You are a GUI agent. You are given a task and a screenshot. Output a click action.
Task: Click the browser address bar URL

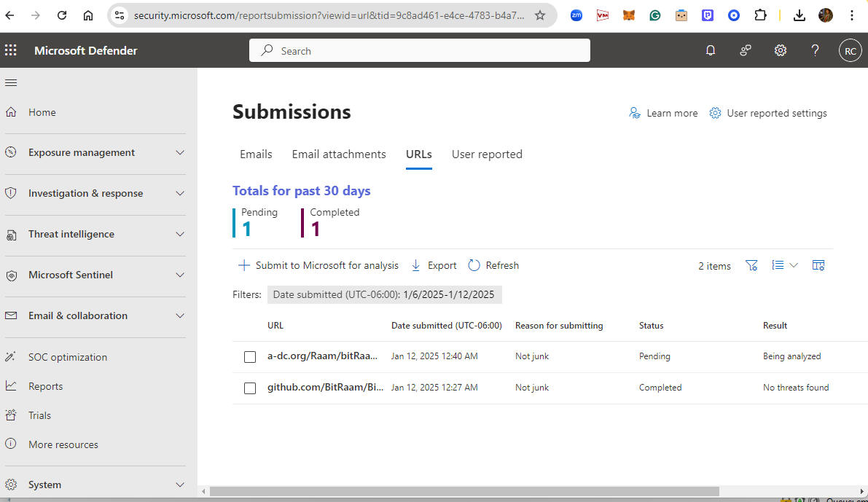[329, 15]
